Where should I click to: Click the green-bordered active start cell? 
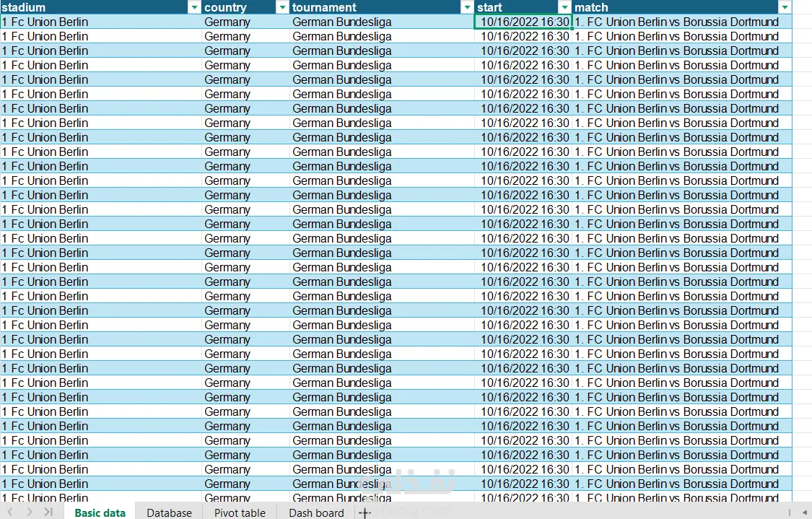coord(523,22)
